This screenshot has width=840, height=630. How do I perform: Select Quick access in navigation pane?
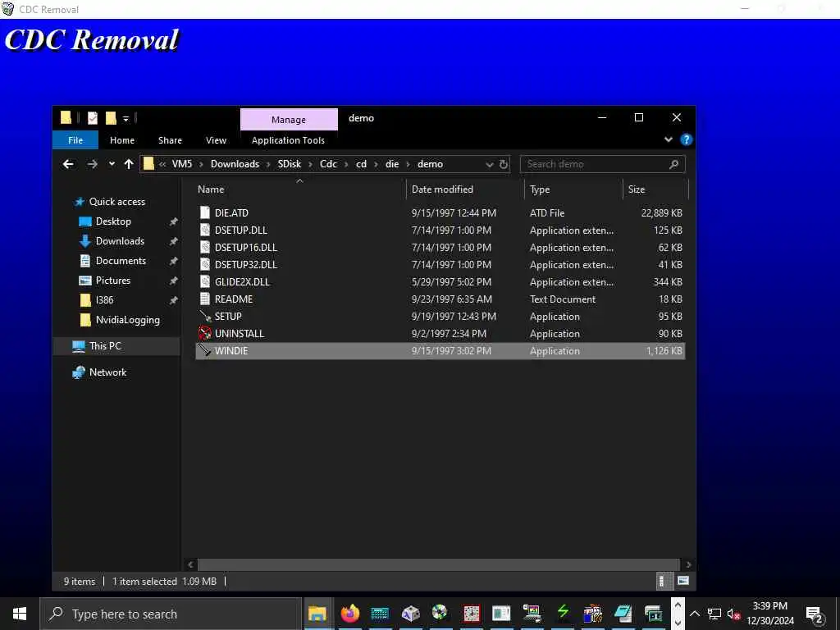(x=116, y=202)
